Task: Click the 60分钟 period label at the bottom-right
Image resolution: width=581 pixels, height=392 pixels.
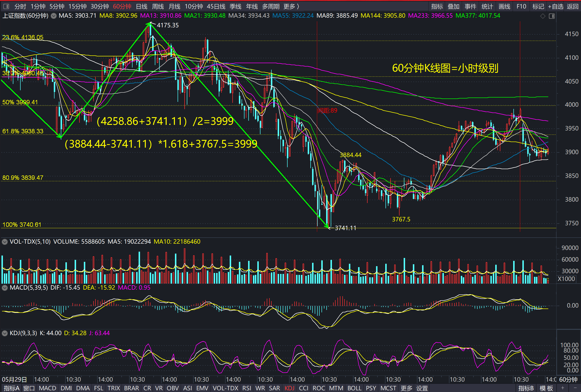Action: click(568, 379)
